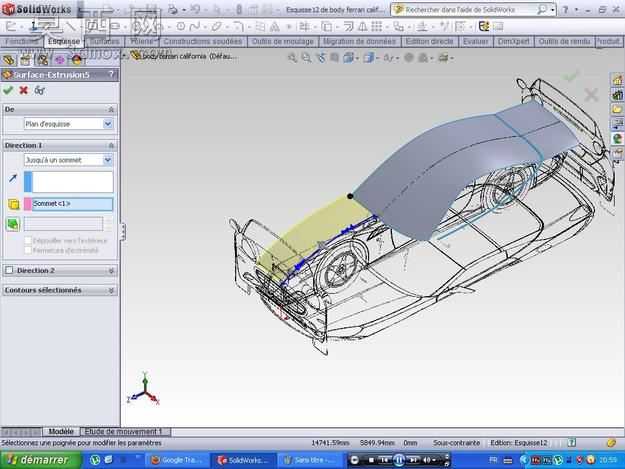Viewport: 625px width, 469px height.
Task: Confirm the Surface-Extrusion5 with the green checkmark
Action: click(x=8, y=90)
